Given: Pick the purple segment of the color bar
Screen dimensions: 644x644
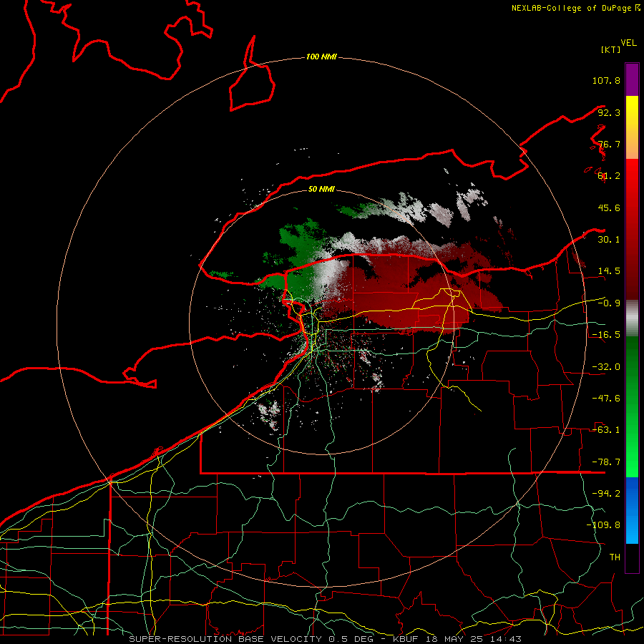Looking at the screenshot, I should coord(632,79).
